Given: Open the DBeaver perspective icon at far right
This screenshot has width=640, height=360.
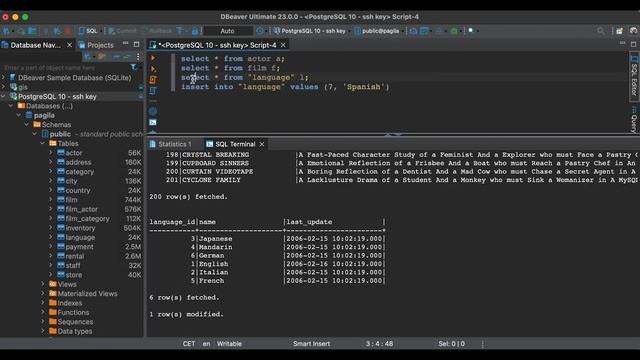Looking at the screenshot, I should (633, 31).
